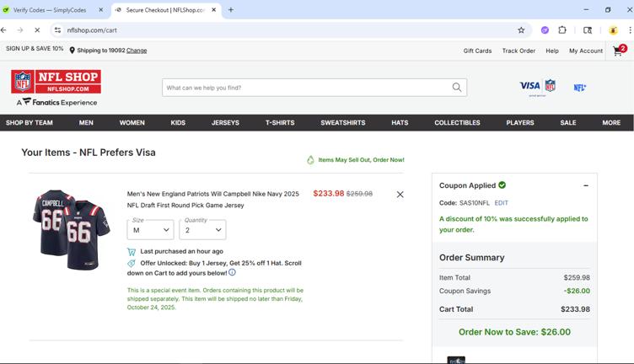This screenshot has width=634, height=364.
Task: Click SIGN UP & SAVE 10%
Action: click(x=35, y=48)
